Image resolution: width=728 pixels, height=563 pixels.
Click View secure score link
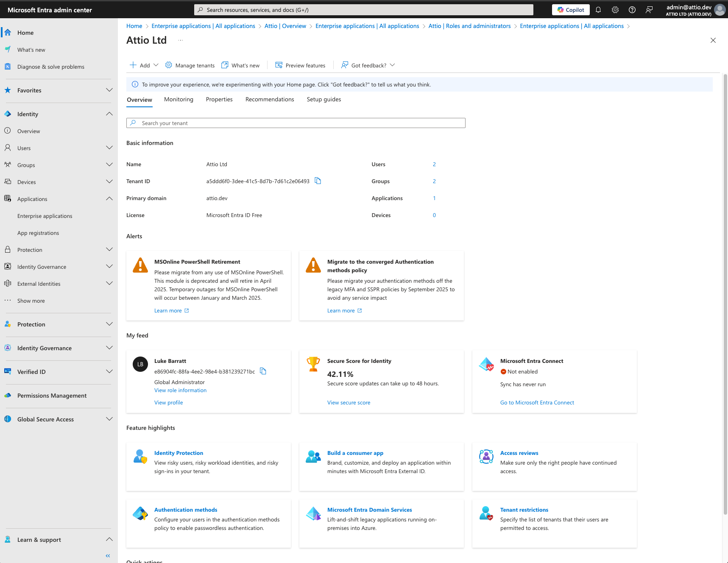[x=349, y=403]
